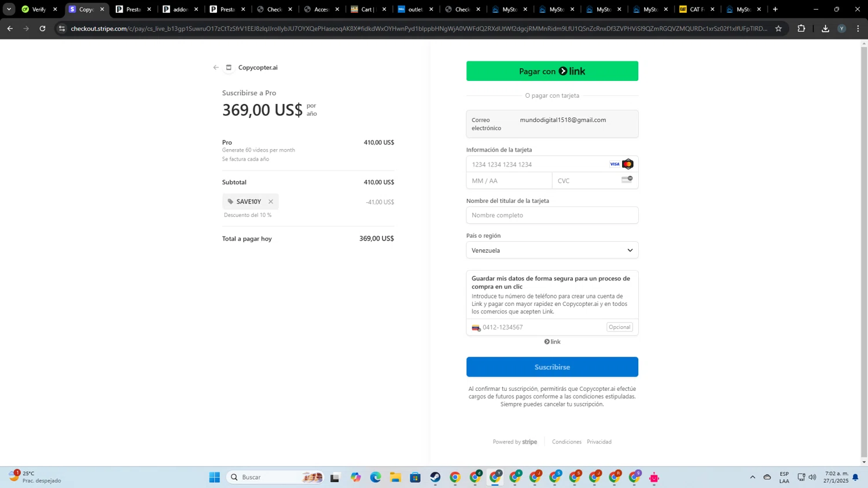Viewport: 868px width, 488px height.
Task: Go back using the Copycopter.ai arrow
Action: [x=216, y=68]
